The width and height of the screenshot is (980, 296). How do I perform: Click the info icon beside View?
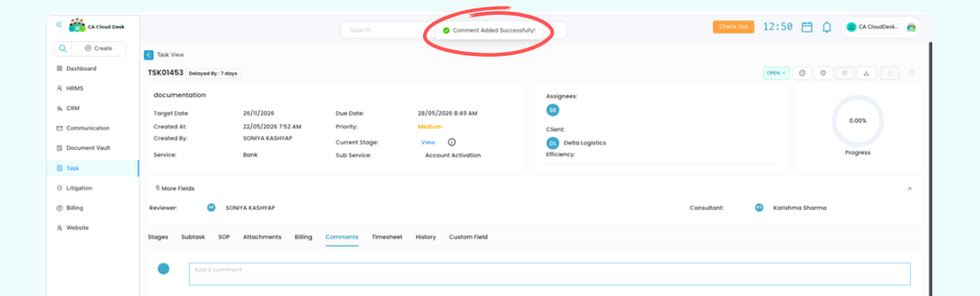pos(452,141)
